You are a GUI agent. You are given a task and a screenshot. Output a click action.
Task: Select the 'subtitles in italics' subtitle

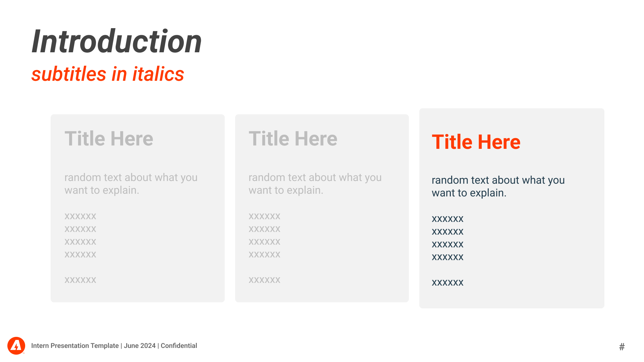108,74
